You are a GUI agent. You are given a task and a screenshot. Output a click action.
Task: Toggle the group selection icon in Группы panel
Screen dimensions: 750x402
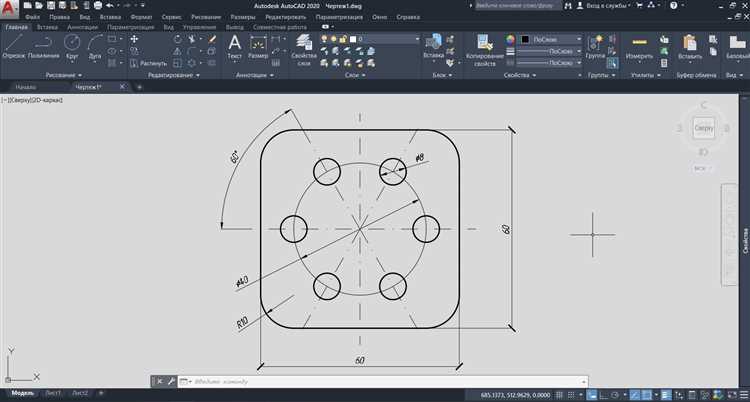[x=612, y=63]
